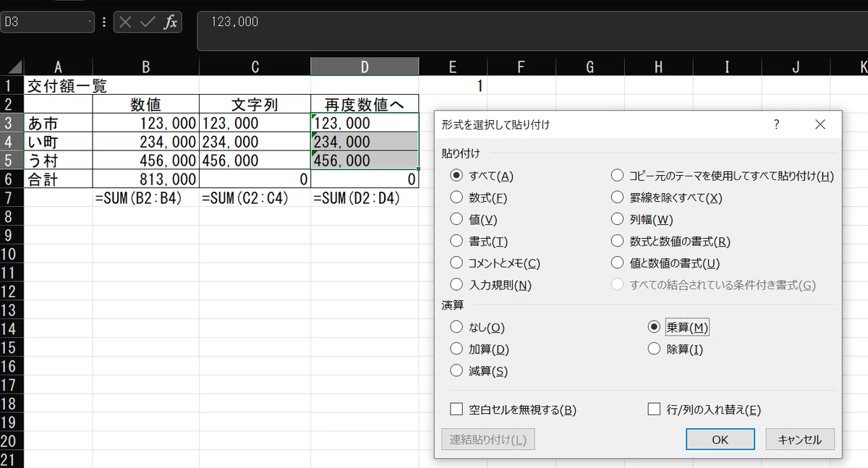Select the 入力規則(N) paste option
The image size is (868, 468).
(490, 285)
